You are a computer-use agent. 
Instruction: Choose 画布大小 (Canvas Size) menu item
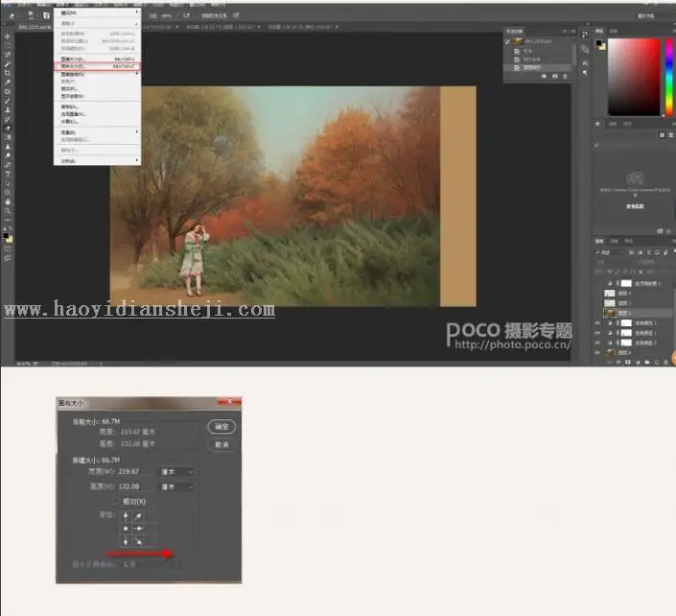[98, 66]
